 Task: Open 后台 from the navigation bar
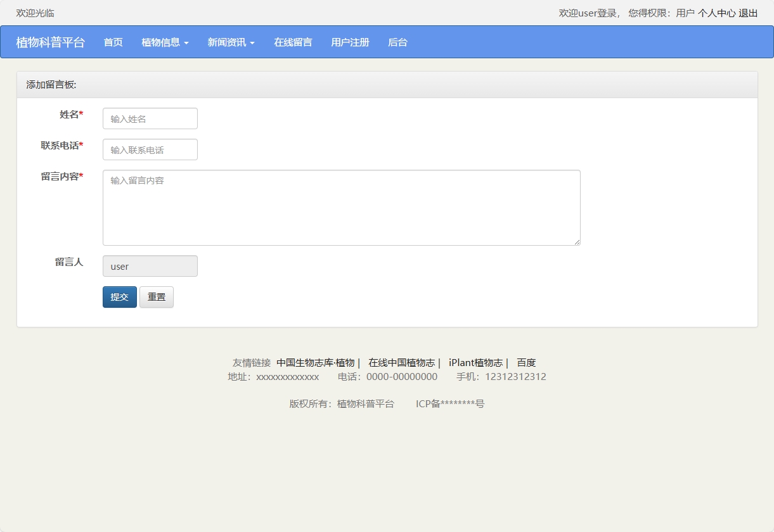point(397,42)
